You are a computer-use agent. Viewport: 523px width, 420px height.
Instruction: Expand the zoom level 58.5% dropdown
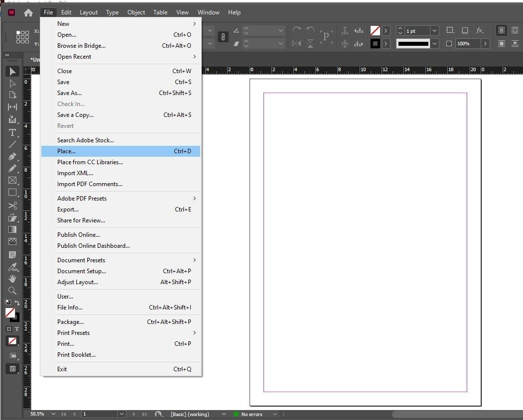53,414
